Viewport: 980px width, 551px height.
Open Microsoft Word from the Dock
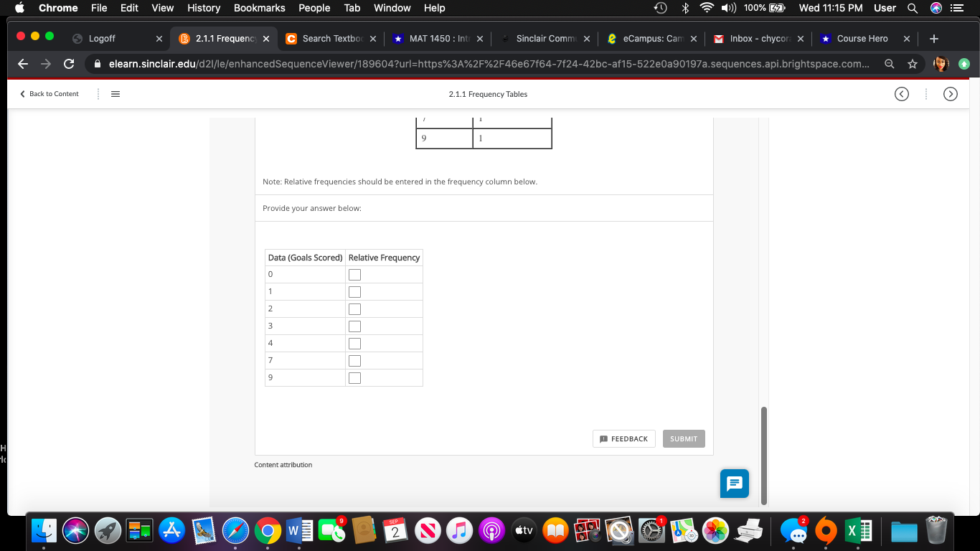pos(299,530)
